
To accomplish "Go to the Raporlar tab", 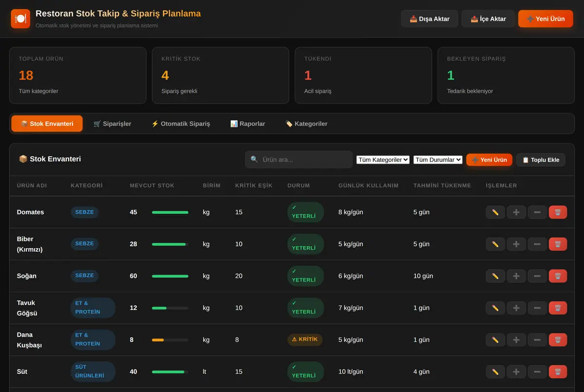I will (x=248, y=124).
